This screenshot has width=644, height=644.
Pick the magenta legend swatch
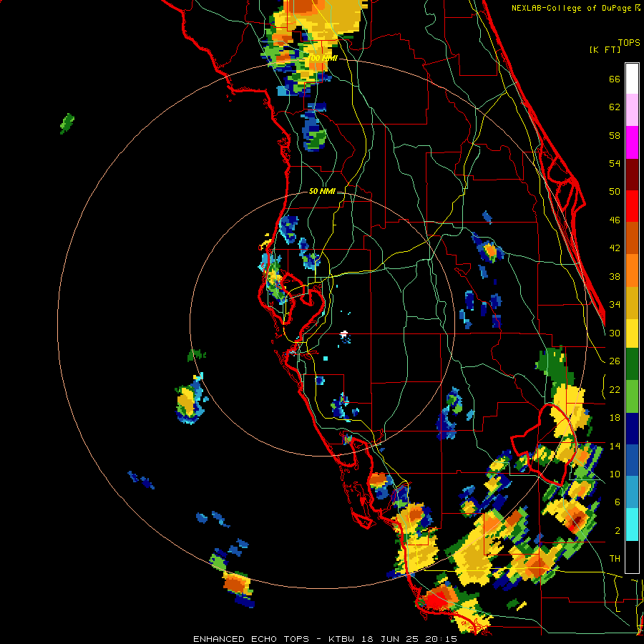click(632, 142)
